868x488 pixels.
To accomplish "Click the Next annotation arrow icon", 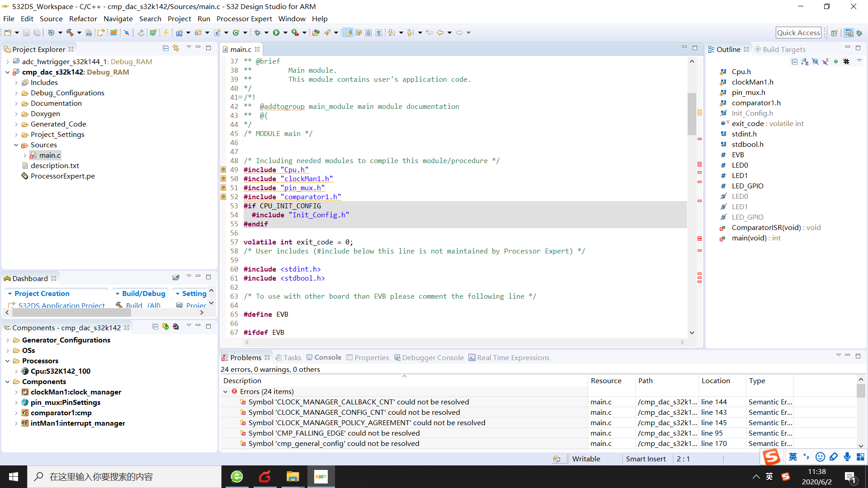I will (392, 33).
